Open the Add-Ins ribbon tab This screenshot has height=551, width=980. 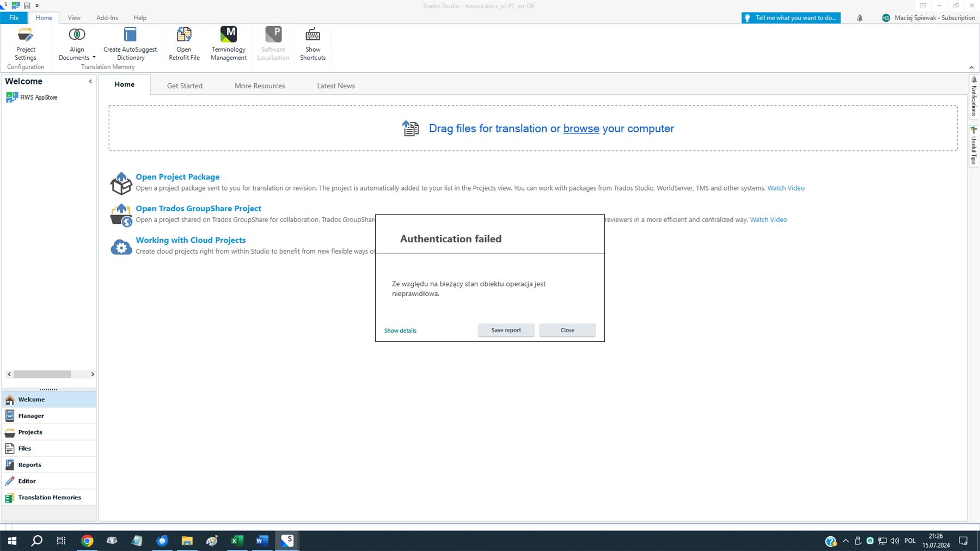pos(107,17)
